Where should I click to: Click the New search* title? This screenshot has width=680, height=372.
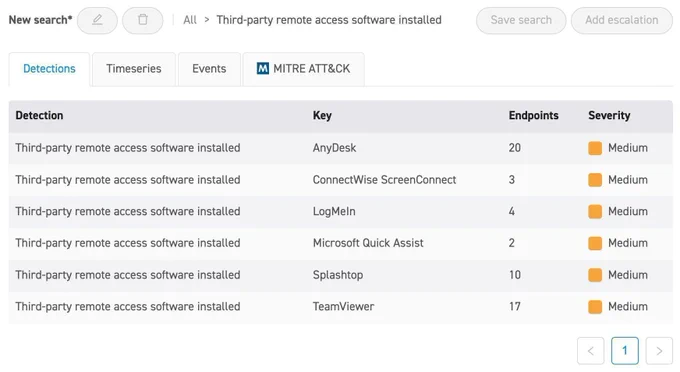point(41,20)
